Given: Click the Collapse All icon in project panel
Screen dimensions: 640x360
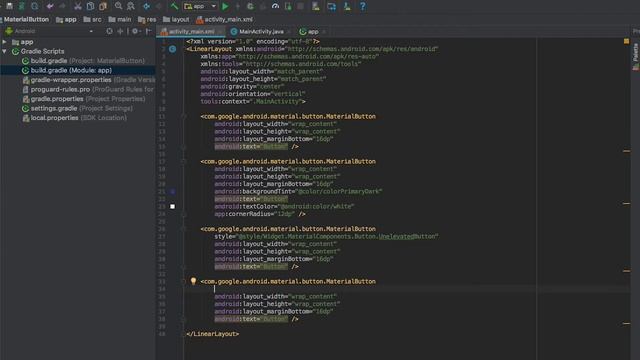Looking at the screenshot, I should [120, 31].
